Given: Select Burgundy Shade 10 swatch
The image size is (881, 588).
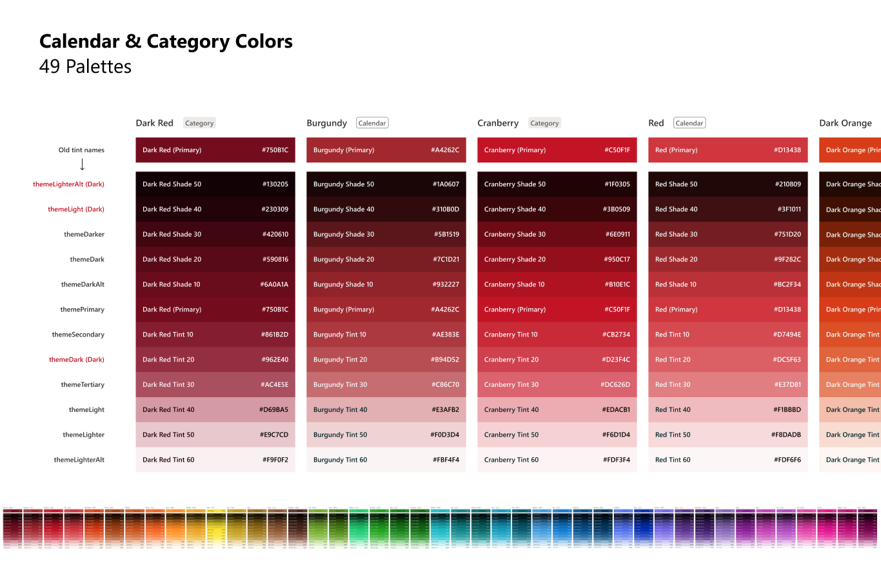Looking at the screenshot, I should pos(386,284).
